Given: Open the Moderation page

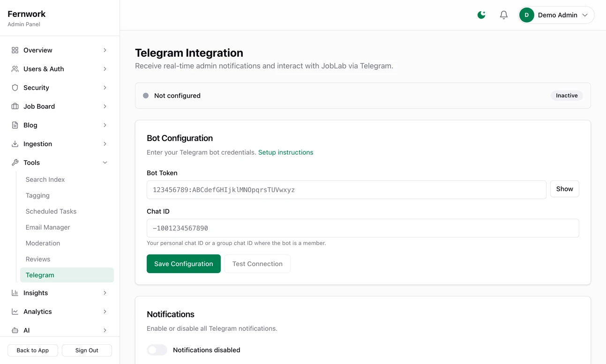Looking at the screenshot, I should 67,243.
